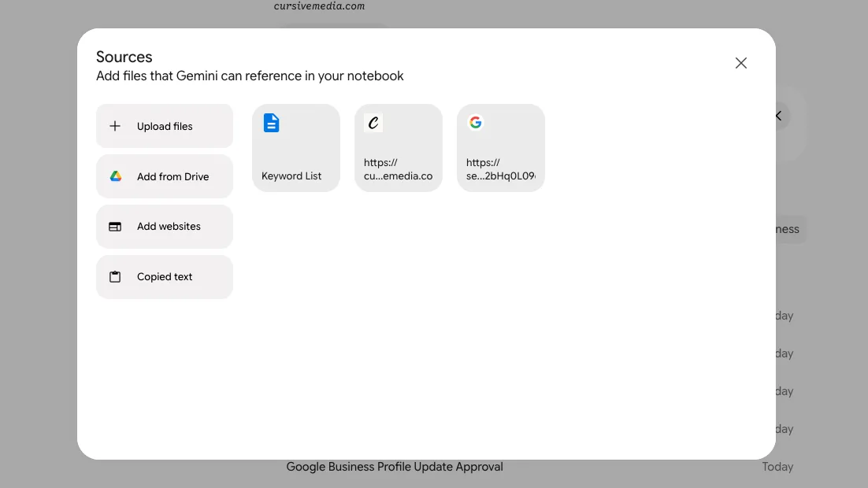This screenshot has height=488, width=868.
Task: Click the Add websites browser icon
Action: (114, 227)
